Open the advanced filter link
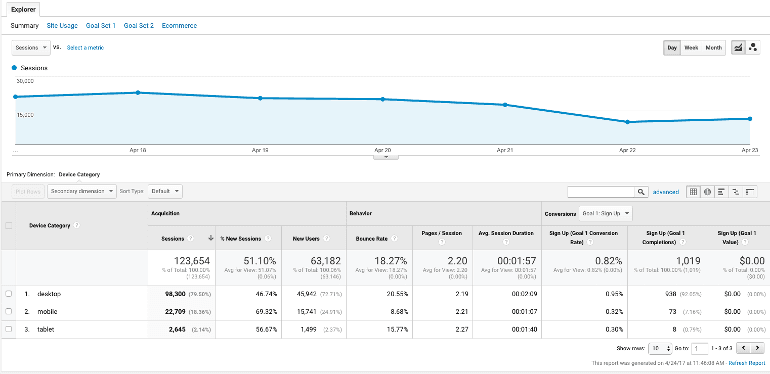The image size is (770, 374). [666, 192]
